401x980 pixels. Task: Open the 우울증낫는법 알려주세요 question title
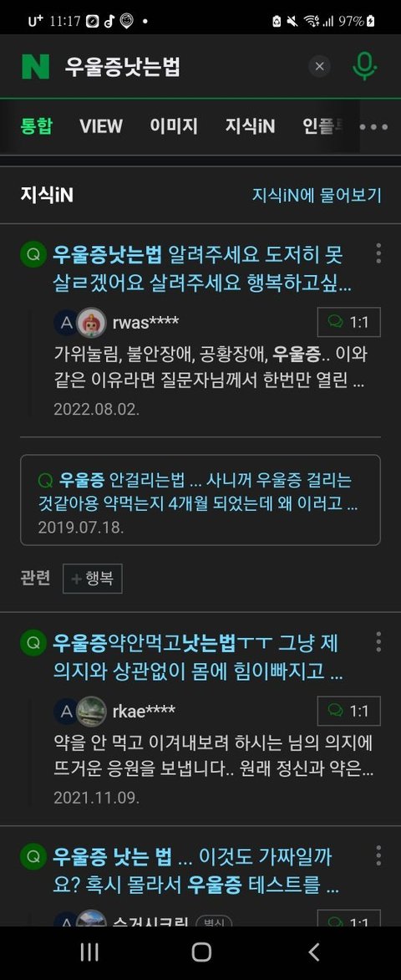201,270
